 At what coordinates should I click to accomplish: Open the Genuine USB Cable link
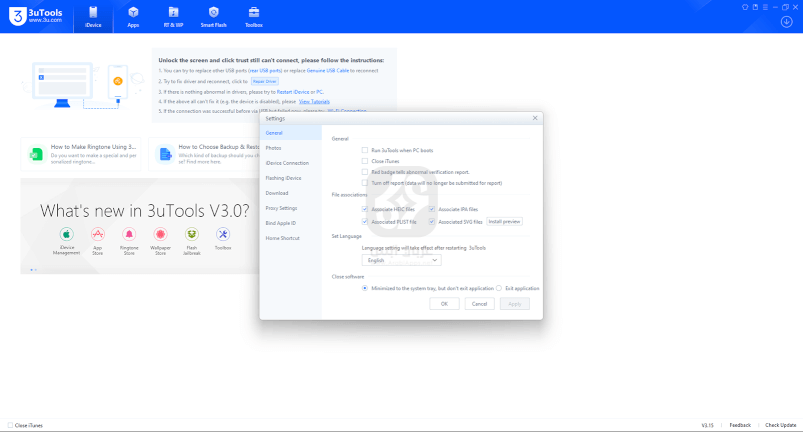pyautogui.click(x=328, y=71)
